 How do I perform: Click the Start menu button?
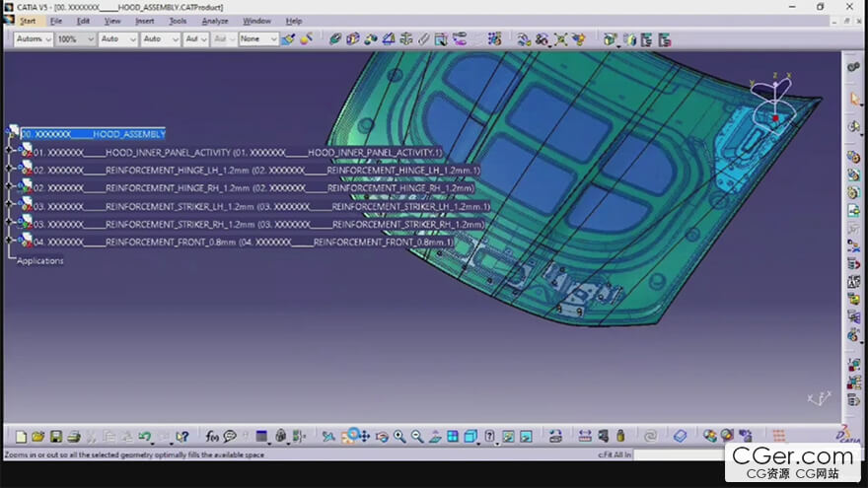pyautogui.click(x=28, y=21)
